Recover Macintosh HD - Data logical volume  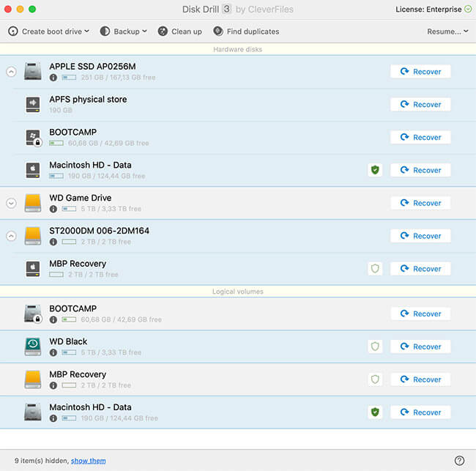click(x=420, y=412)
